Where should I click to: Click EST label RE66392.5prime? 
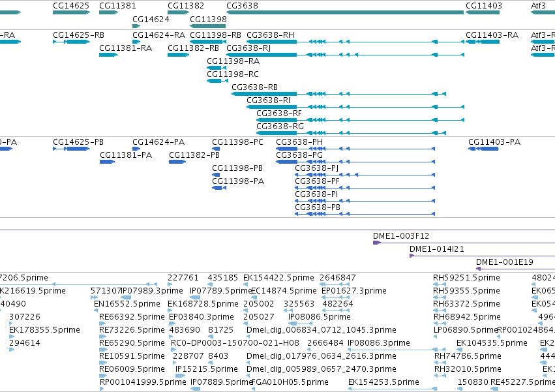pyautogui.click(x=132, y=317)
